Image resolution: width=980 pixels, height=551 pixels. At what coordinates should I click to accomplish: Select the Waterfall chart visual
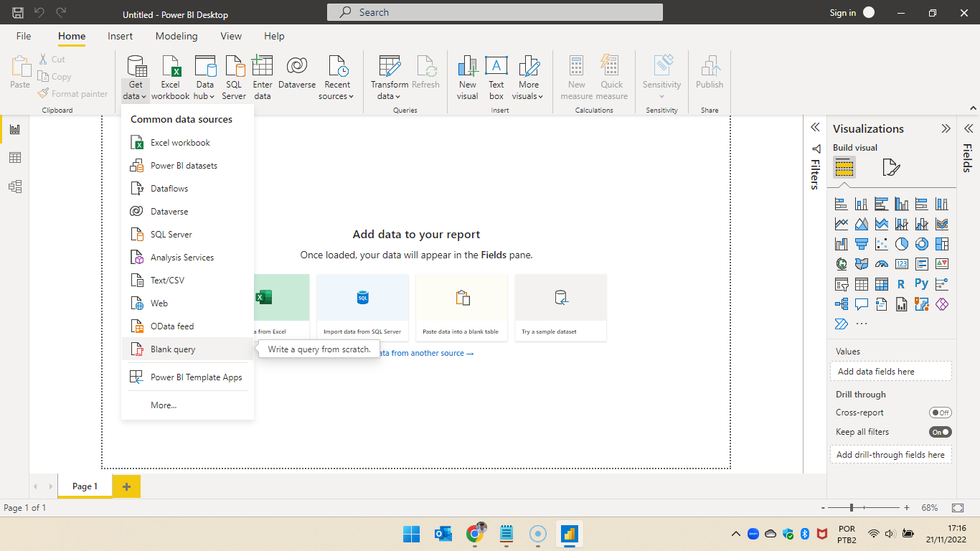point(842,244)
